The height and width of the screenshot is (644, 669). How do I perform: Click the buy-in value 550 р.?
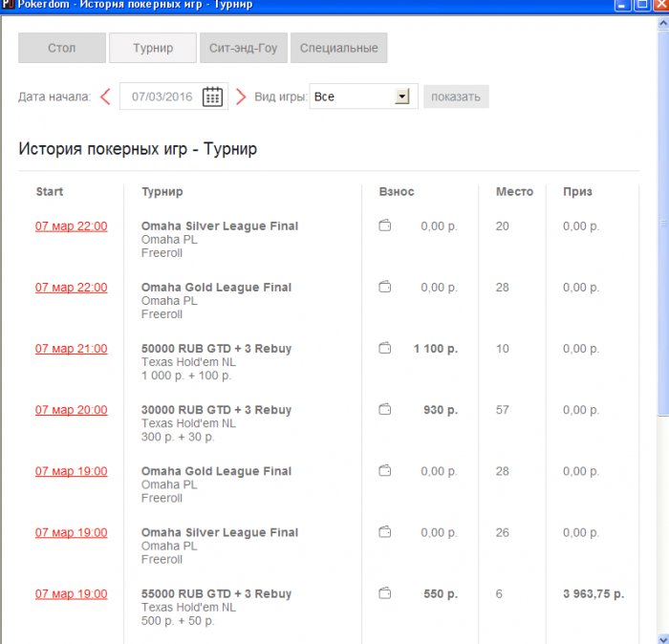[x=441, y=593]
